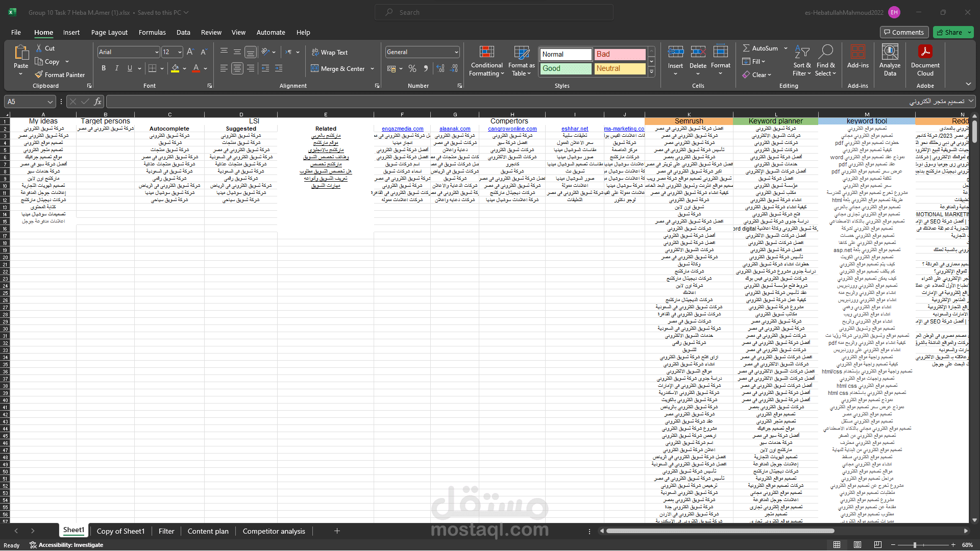Click the zoom slider handle
The height and width of the screenshot is (551, 980).
[x=915, y=545]
